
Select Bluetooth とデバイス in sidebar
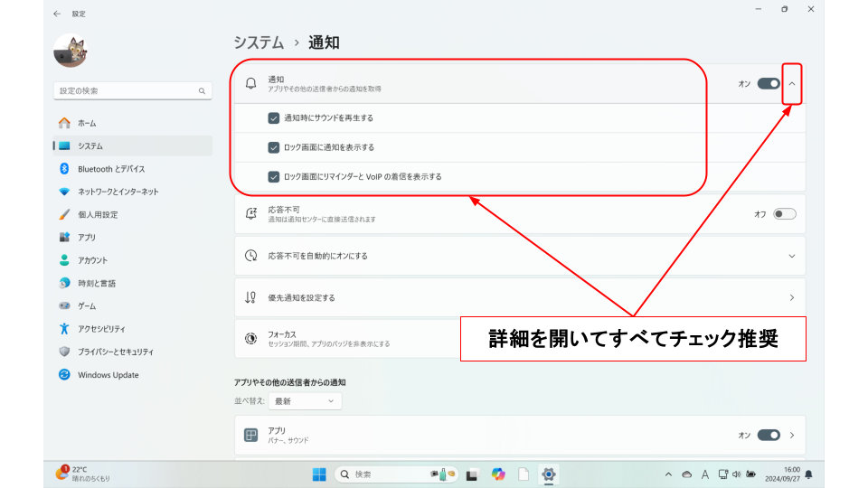coord(110,169)
